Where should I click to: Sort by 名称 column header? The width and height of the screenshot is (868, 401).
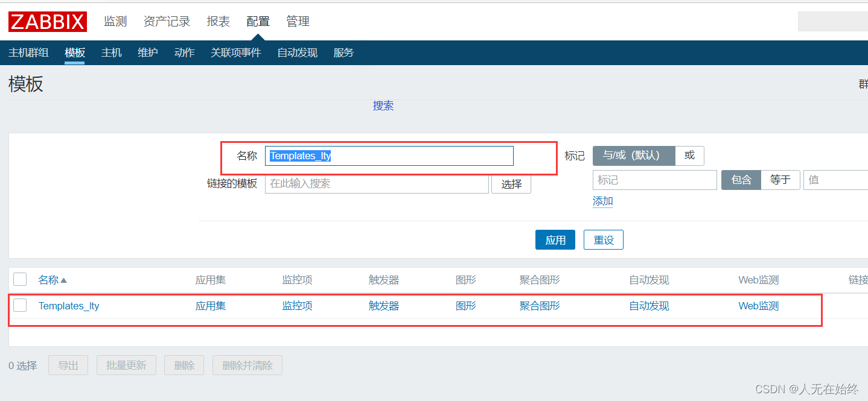(53, 280)
